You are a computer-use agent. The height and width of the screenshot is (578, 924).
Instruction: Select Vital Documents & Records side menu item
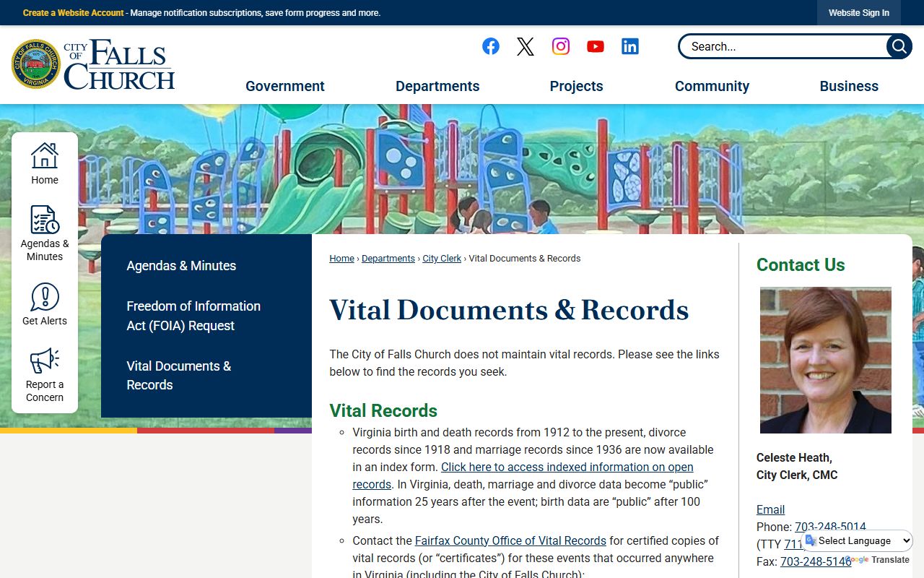point(179,375)
